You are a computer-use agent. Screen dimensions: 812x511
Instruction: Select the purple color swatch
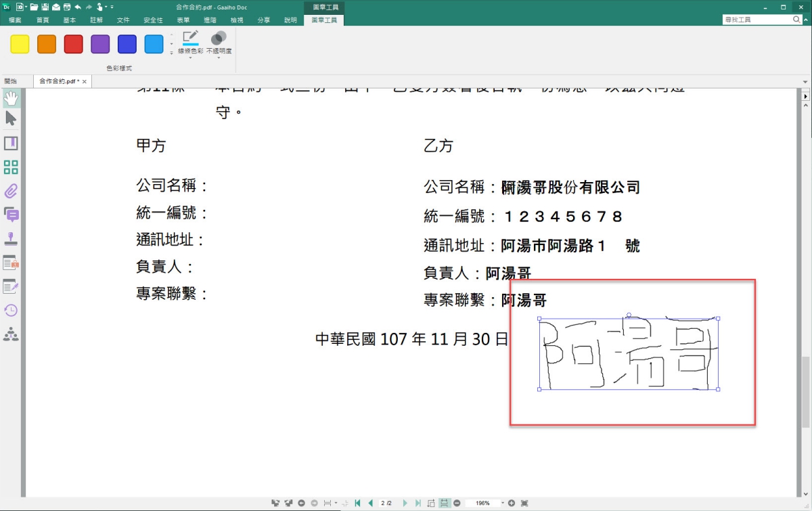click(x=100, y=44)
